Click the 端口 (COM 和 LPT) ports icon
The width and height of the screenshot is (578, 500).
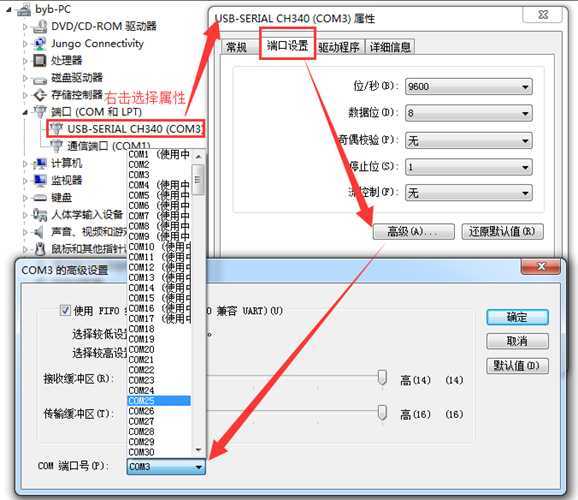coord(40,112)
